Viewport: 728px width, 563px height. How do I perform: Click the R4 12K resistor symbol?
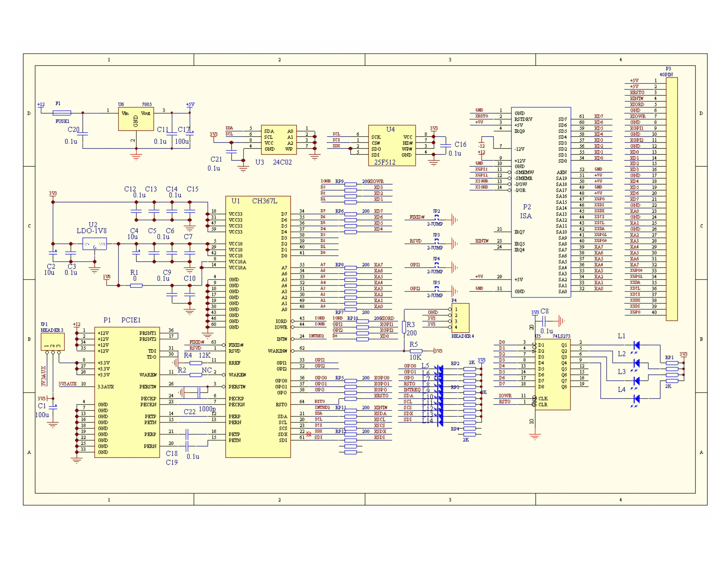[196, 363]
